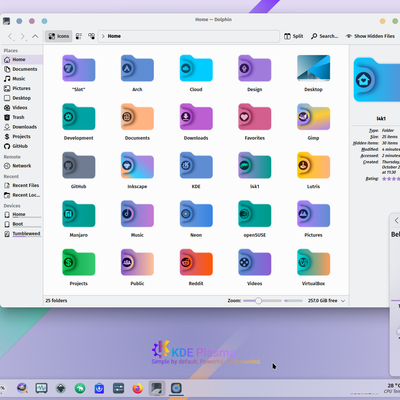Toggle Split view
This screenshot has width=400, height=400.
[294, 36]
